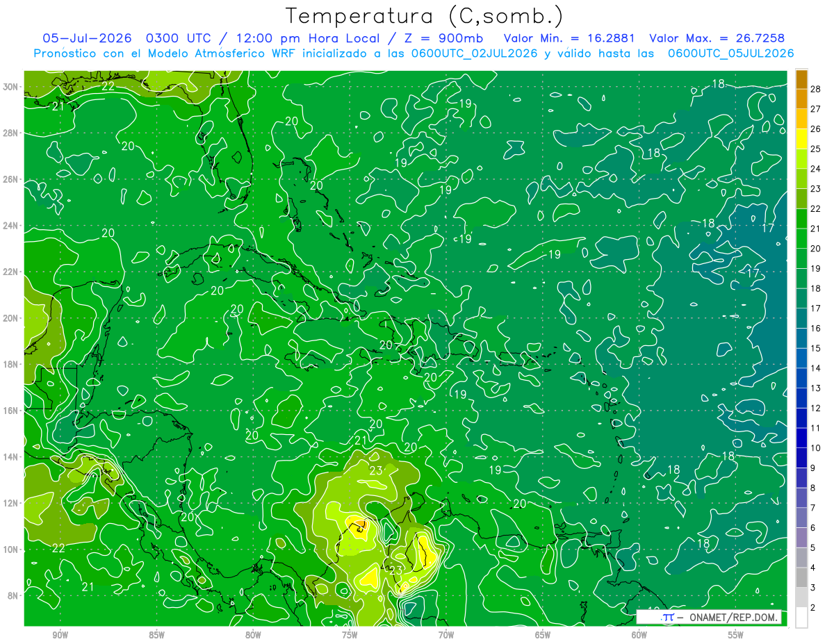Pick the dark blue swatch between 10 and 11
This screenshot has width=834, height=644.
pyautogui.click(x=801, y=438)
